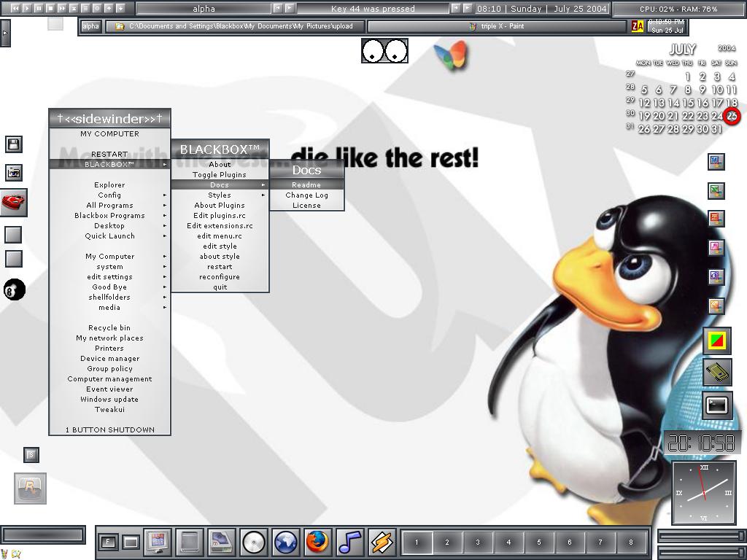
Task: Click the floppy disk icon on left
Action: tap(14, 144)
